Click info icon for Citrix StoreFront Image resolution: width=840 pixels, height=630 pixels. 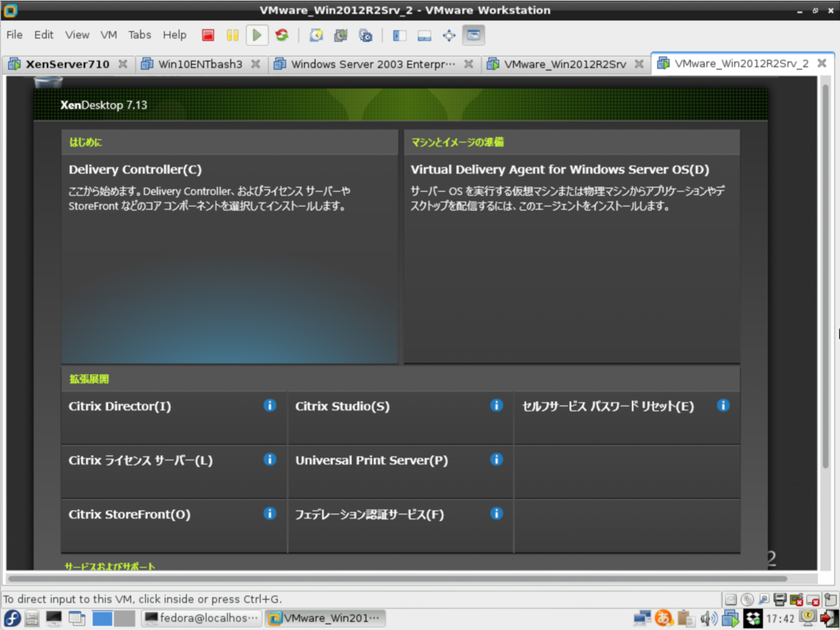tap(270, 514)
